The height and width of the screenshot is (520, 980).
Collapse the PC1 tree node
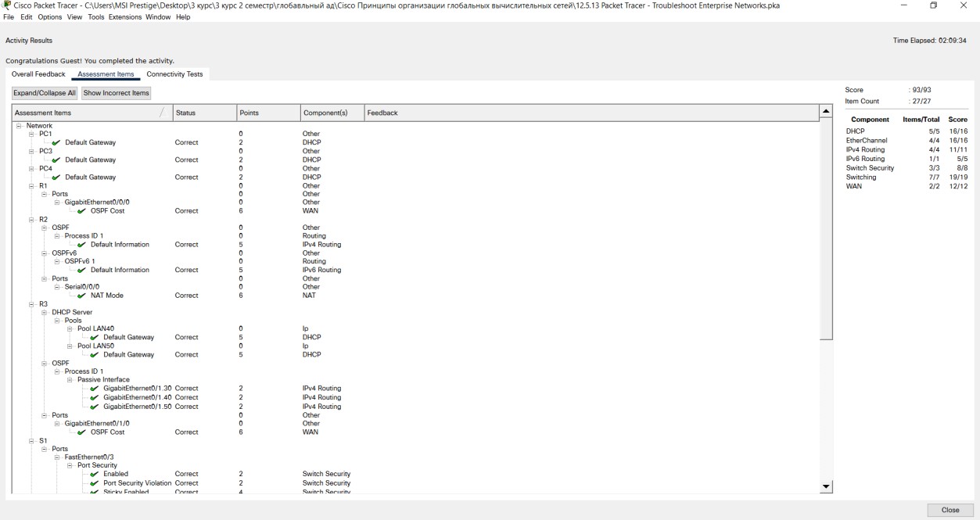(31, 134)
